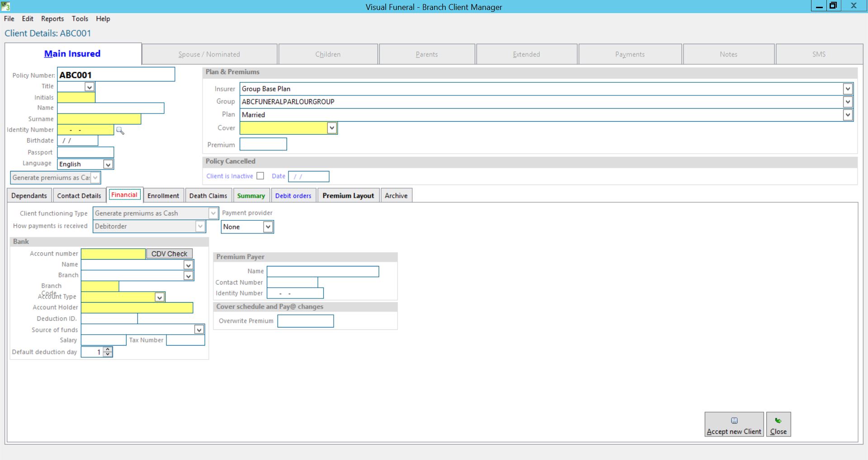Viewport: 868px width, 460px height.
Task: Click the Overwrite Premium input field
Action: click(x=305, y=321)
